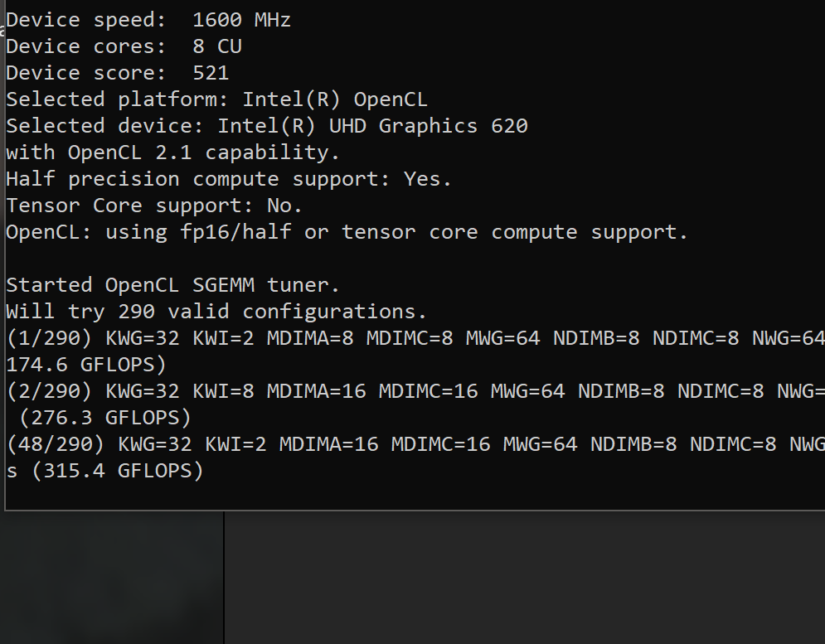
Task: Click the 'with OpenCL 2.1 capability.' line
Action: coord(172,153)
